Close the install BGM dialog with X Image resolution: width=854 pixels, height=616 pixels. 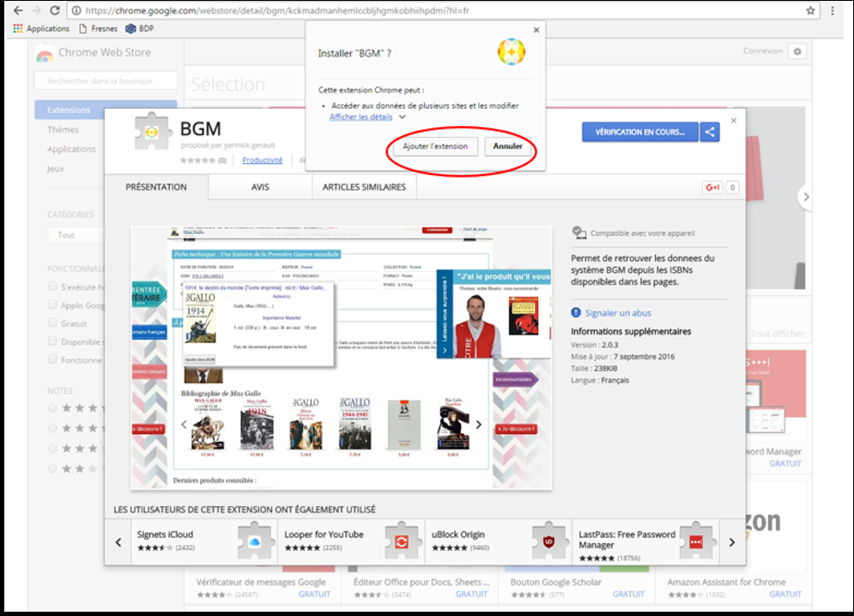pyautogui.click(x=536, y=30)
